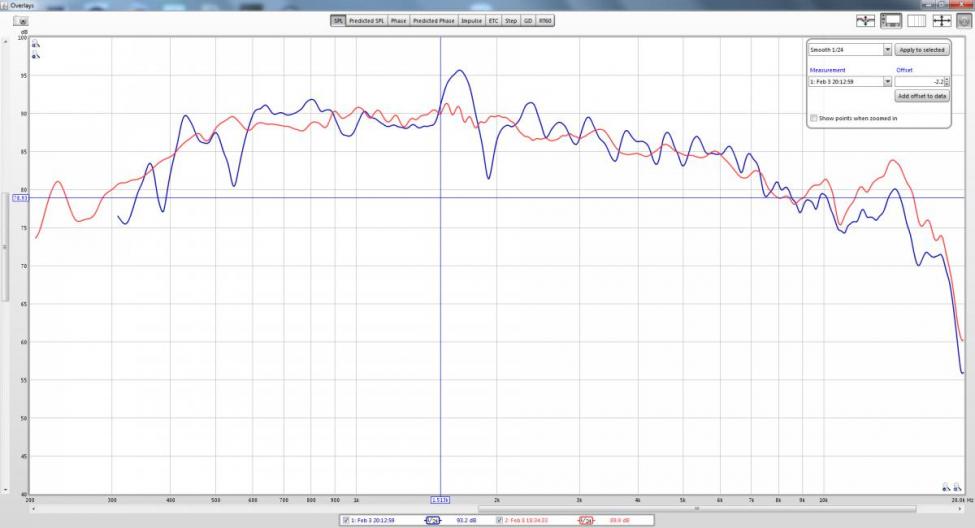Viewport: 975px width, 528px height.
Task: Click the Add offset to data button
Action: 922,96
